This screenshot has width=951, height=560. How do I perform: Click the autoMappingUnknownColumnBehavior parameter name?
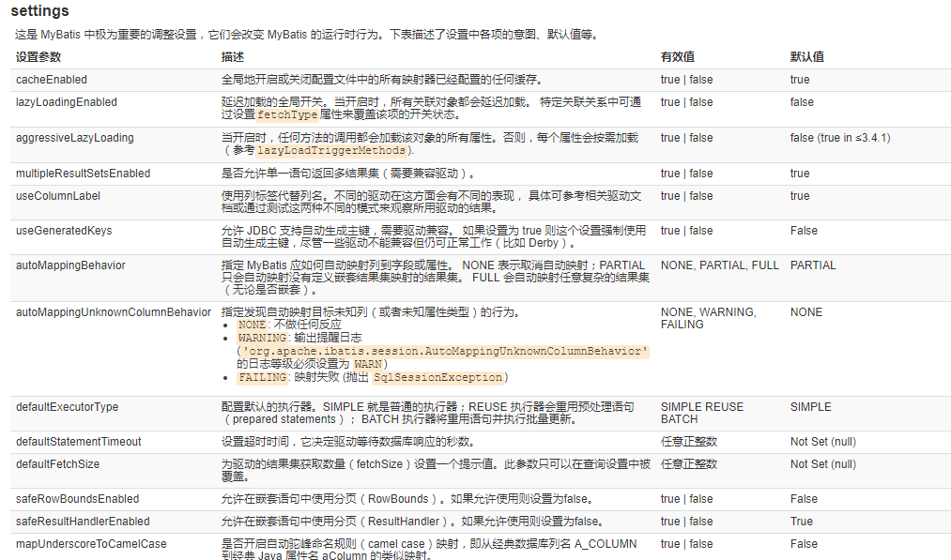[x=114, y=312]
